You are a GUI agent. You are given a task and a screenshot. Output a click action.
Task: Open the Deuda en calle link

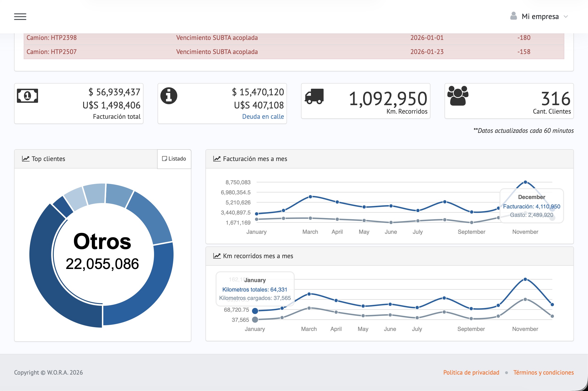[x=263, y=116]
